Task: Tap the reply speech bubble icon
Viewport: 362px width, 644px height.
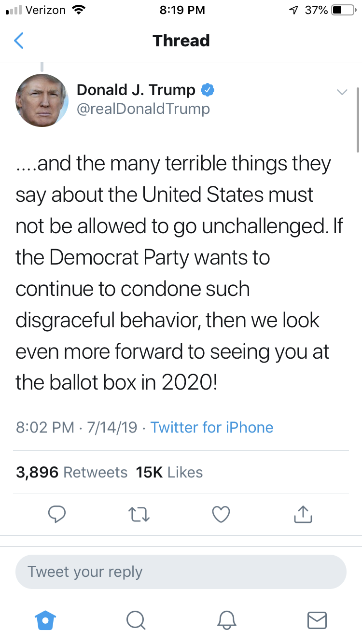Action: pyautogui.click(x=57, y=514)
